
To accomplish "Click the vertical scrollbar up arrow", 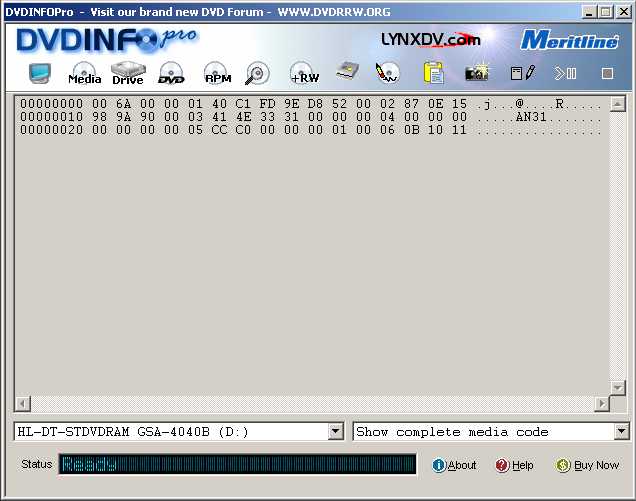I will [x=617, y=104].
